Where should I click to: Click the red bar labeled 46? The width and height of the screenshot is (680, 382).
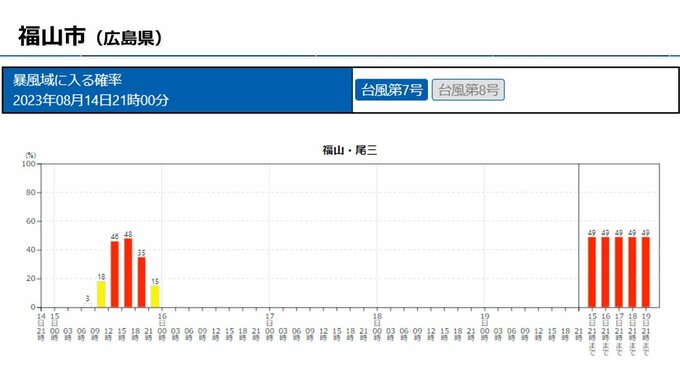114,274
